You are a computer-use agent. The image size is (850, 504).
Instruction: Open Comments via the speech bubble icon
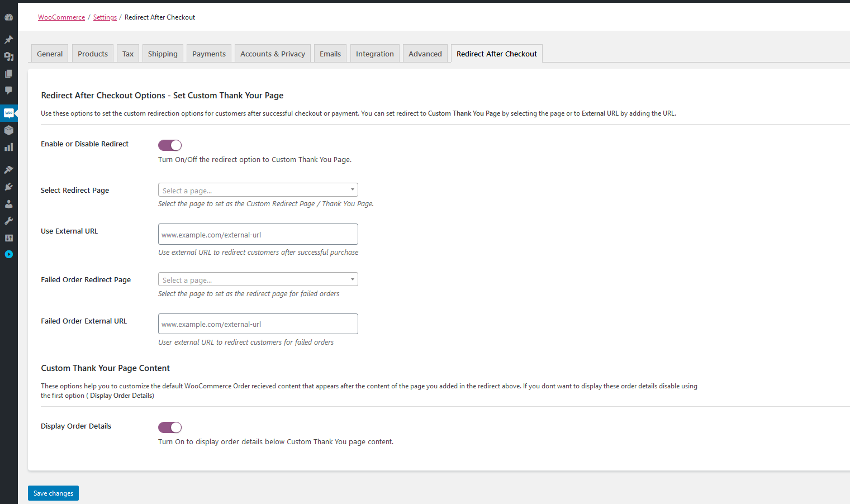pyautogui.click(x=8, y=91)
